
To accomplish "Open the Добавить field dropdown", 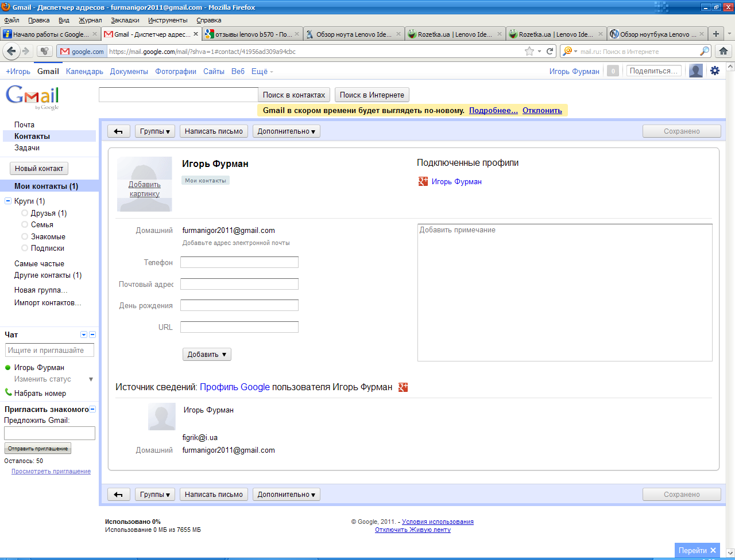I will (x=207, y=355).
